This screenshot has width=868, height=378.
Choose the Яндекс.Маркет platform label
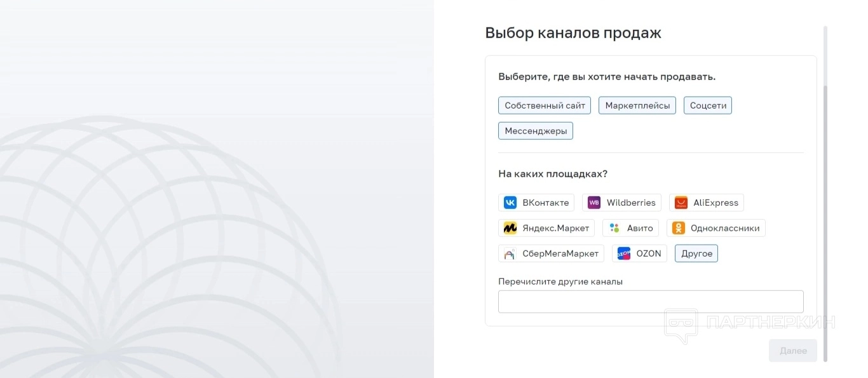click(556, 228)
